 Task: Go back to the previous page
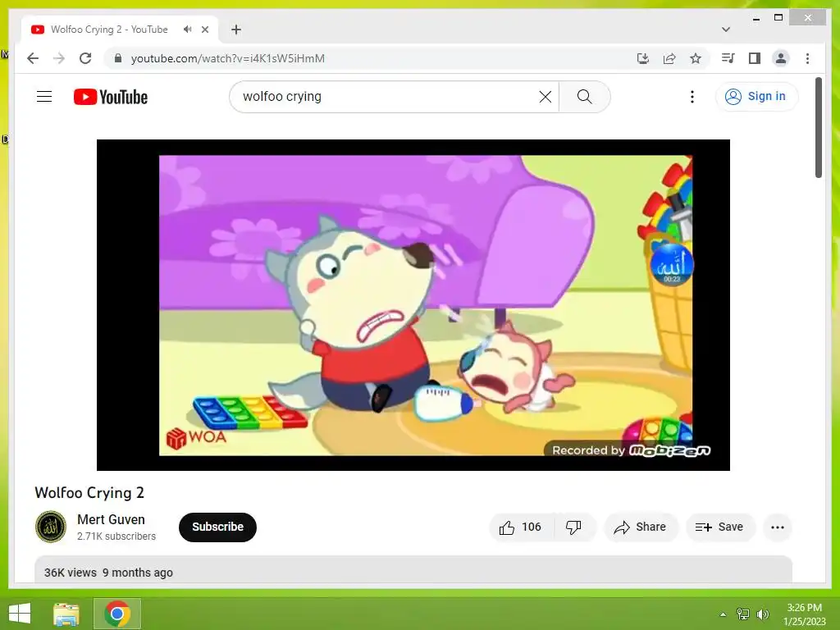(33, 58)
